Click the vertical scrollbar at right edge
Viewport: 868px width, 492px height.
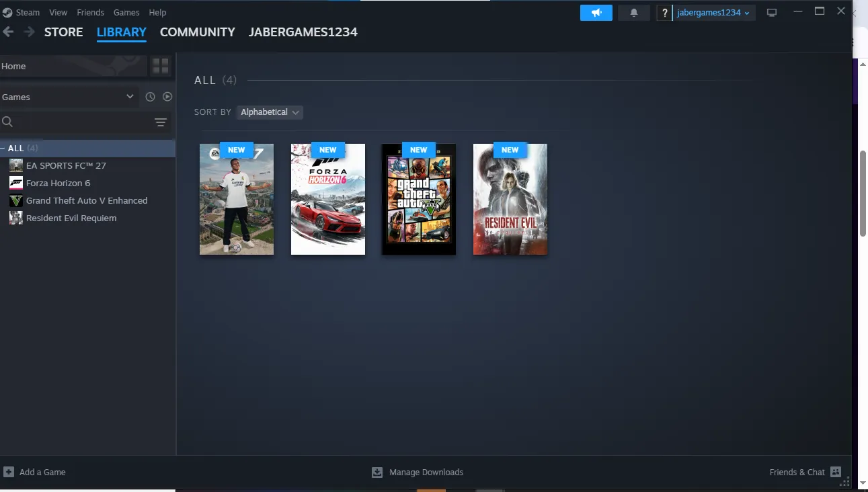(x=863, y=193)
